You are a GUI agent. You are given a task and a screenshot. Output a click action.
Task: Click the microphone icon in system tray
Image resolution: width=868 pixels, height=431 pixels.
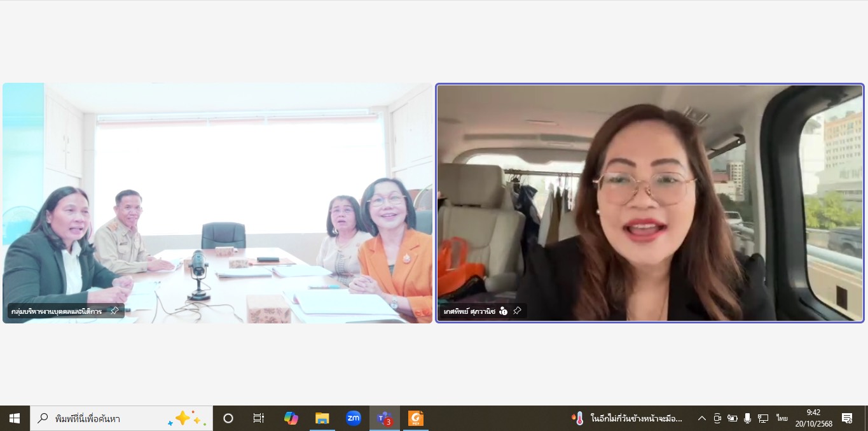point(748,418)
